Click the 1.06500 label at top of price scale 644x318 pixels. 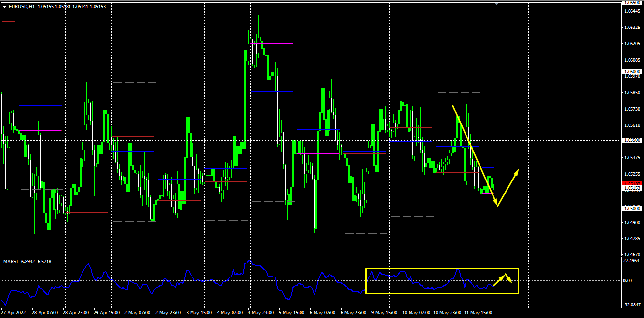coord(632,3)
